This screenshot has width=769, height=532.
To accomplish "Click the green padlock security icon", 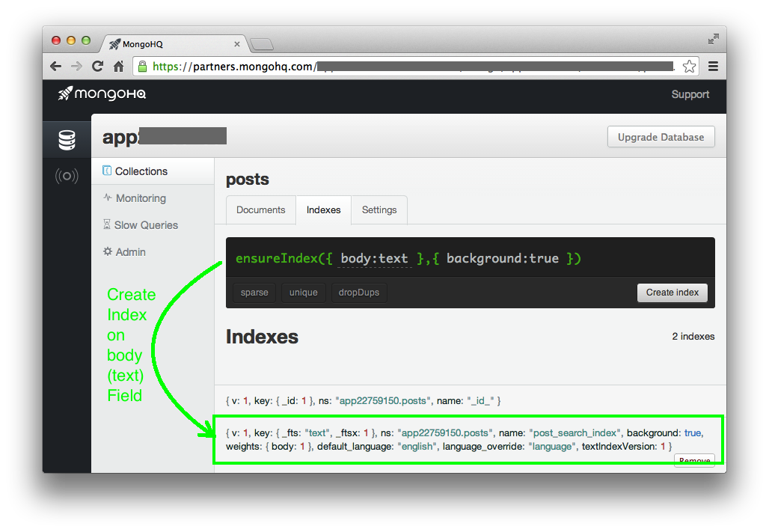I will click(x=142, y=67).
